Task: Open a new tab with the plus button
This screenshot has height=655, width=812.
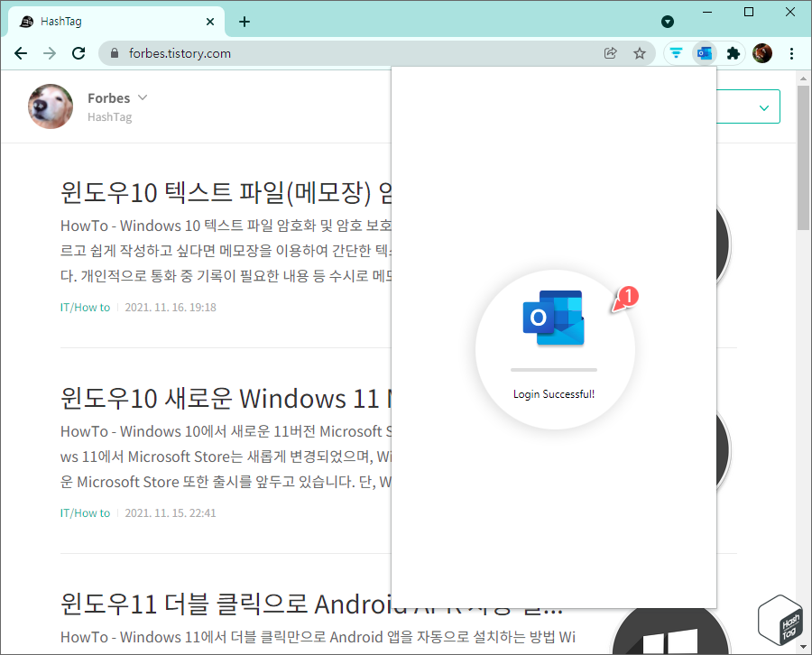Action: pos(245,22)
